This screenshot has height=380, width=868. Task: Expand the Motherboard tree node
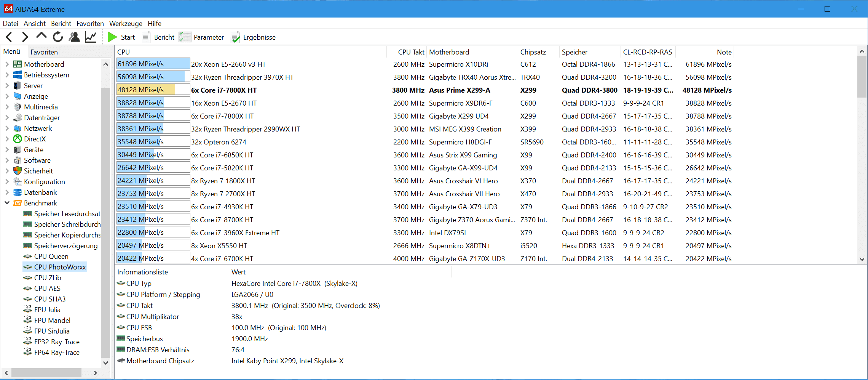7,64
